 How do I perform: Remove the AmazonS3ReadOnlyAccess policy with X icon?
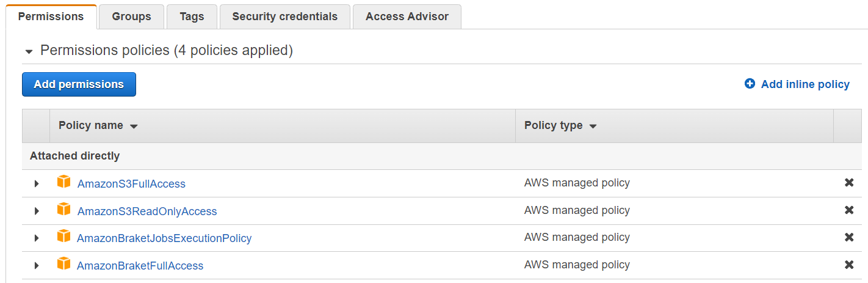click(x=848, y=210)
